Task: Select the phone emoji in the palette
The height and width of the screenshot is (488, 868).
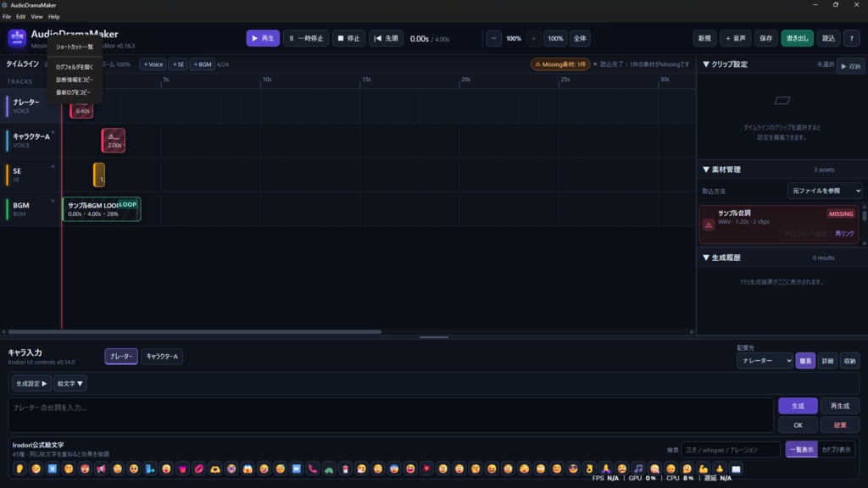Action: (x=313, y=469)
